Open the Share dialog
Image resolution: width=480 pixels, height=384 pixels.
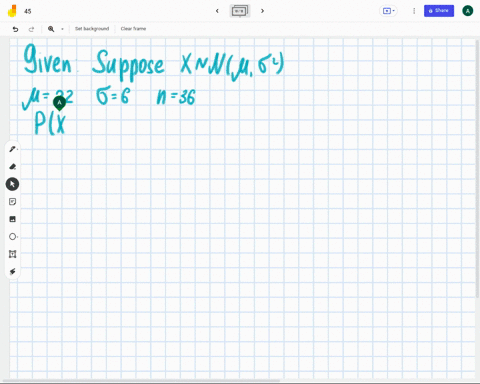[439, 11]
